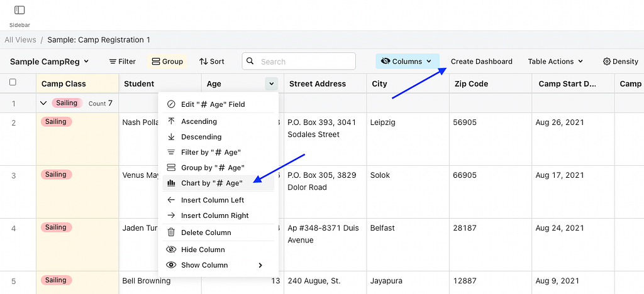Click the Filter toolbar button
This screenshot has width=644, height=294.
(123, 62)
